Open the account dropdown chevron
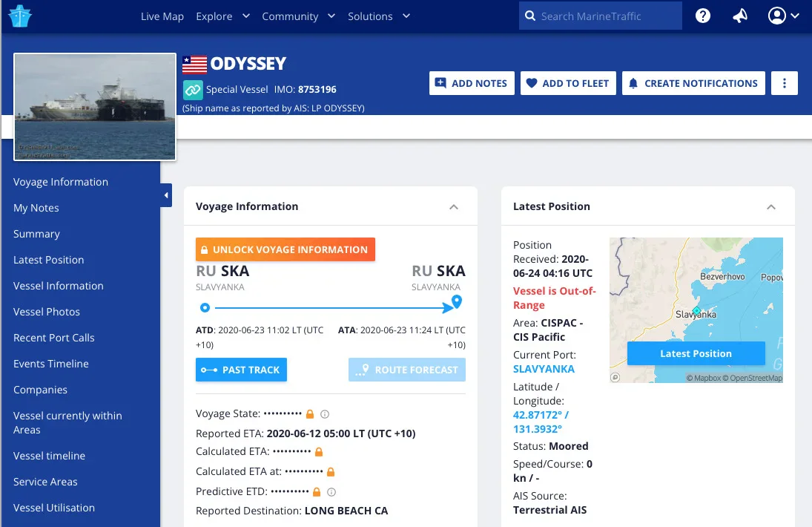The image size is (812, 527). coord(795,16)
